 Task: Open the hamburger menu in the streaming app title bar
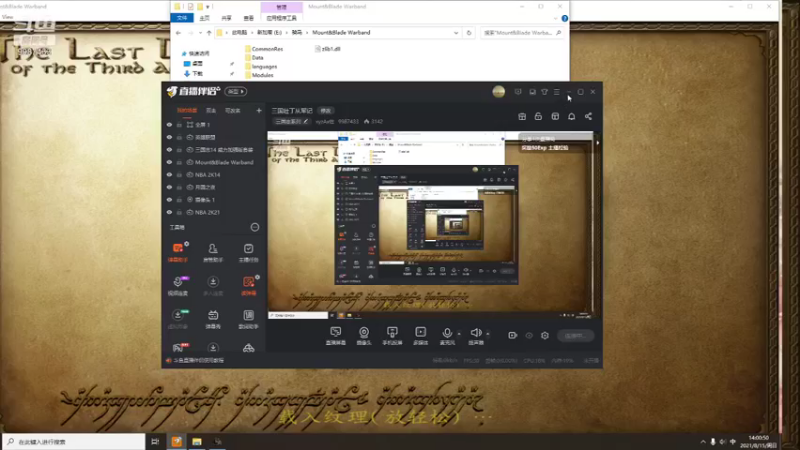coord(557,92)
